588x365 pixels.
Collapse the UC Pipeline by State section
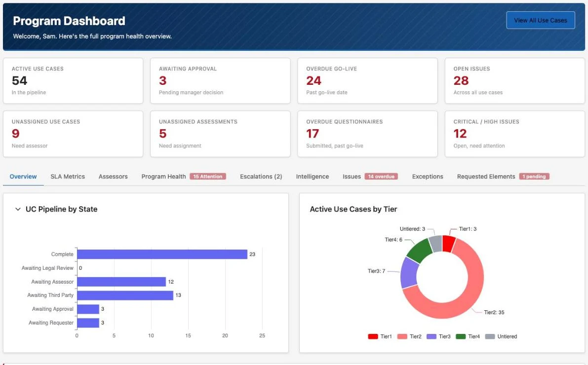tap(18, 209)
